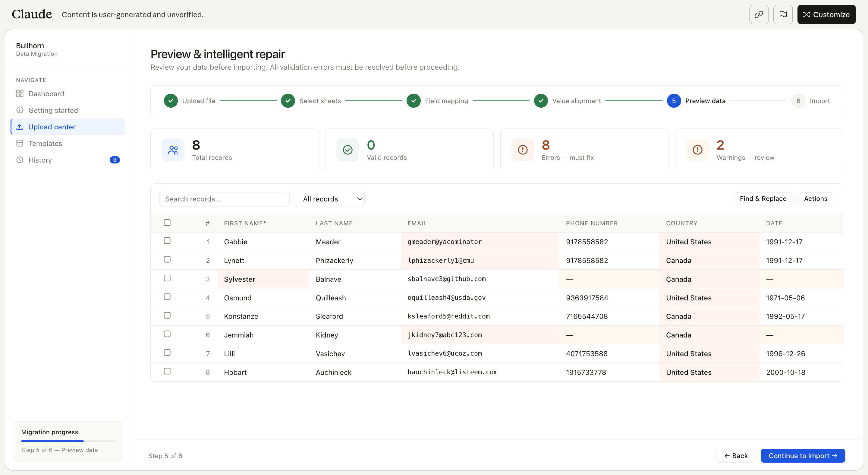868x475 pixels.
Task: Click the step 5 Preview data circle
Action: pyautogui.click(x=674, y=101)
